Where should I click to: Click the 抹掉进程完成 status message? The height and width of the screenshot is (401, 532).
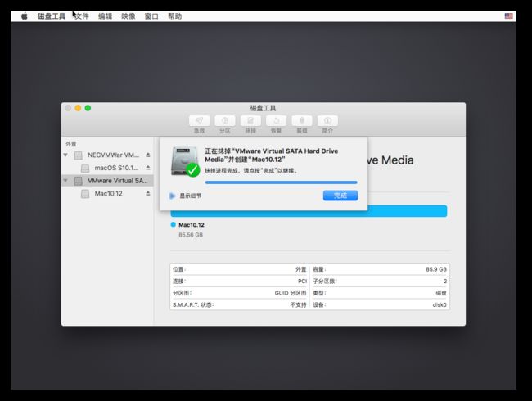click(x=251, y=171)
